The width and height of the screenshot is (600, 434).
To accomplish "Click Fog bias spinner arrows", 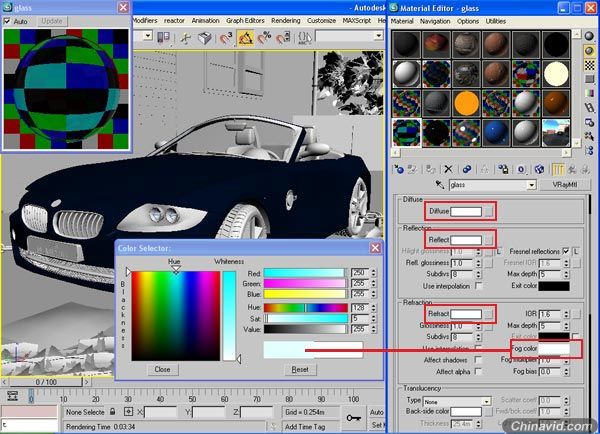I will pyautogui.click(x=566, y=372).
